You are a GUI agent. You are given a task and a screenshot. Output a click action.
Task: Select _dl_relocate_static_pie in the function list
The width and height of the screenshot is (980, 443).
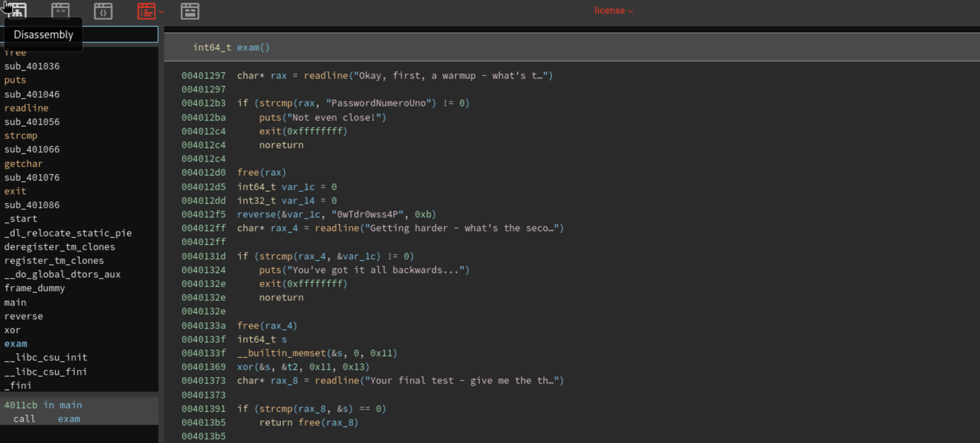(68, 233)
